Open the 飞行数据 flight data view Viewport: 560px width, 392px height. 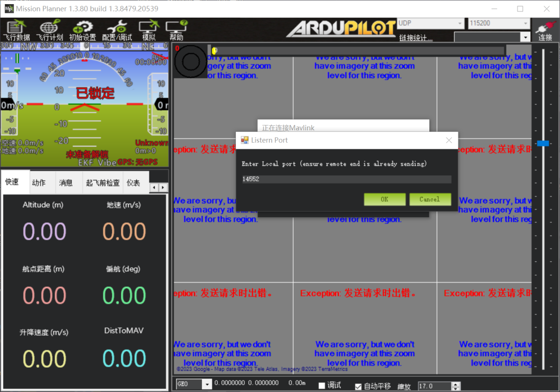[x=17, y=30]
